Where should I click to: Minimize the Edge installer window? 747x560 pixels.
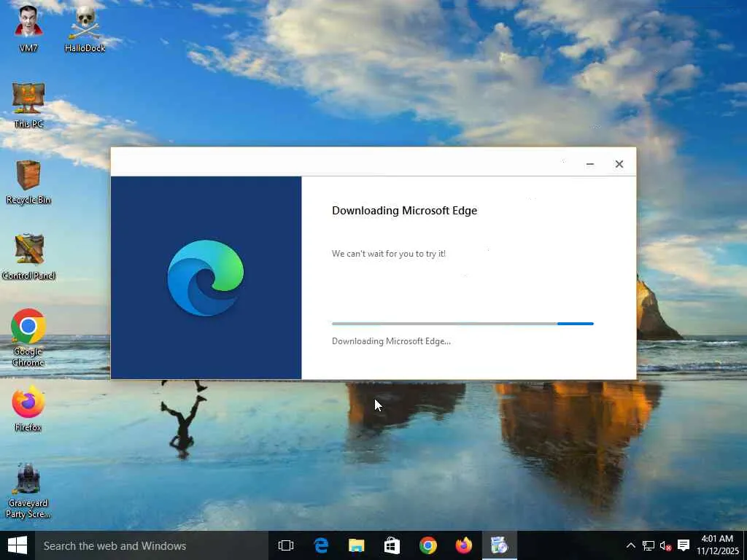point(589,164)
